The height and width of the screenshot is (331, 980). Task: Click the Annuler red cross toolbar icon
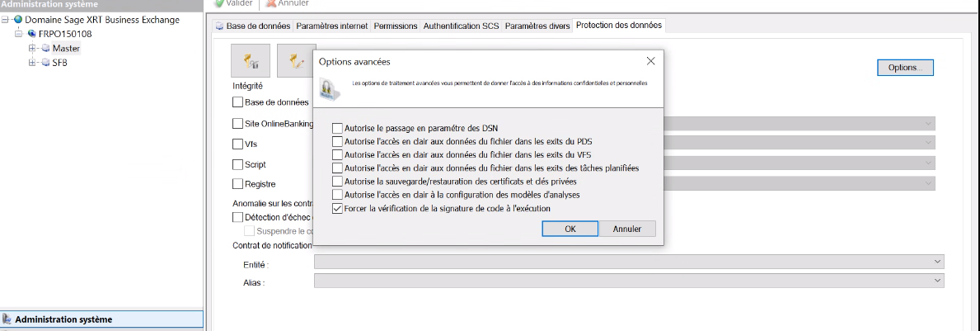click(x=271, y=3)
